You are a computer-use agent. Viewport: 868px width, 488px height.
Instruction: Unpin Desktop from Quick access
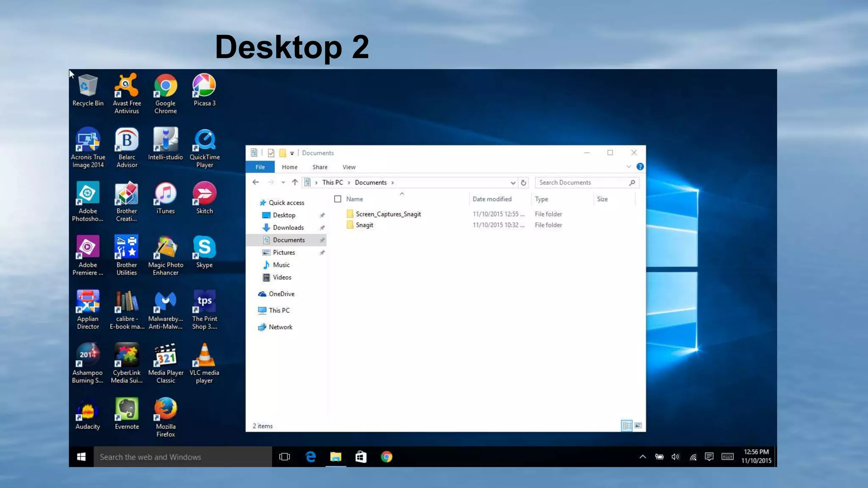click(322, 215)
